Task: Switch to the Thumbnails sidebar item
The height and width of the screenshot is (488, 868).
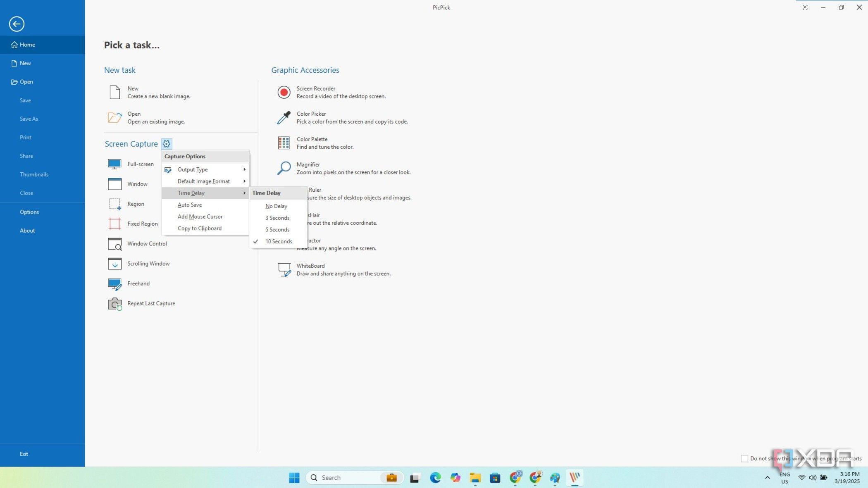Action: click(34, 174)
